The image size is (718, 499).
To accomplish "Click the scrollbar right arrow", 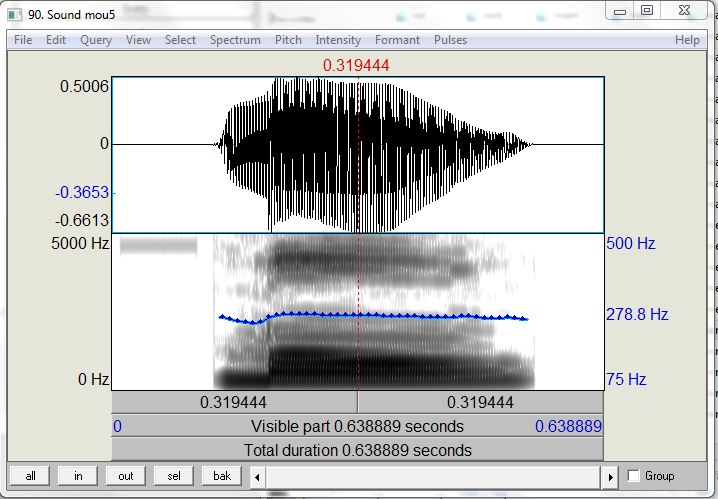I will pos(610,477).
